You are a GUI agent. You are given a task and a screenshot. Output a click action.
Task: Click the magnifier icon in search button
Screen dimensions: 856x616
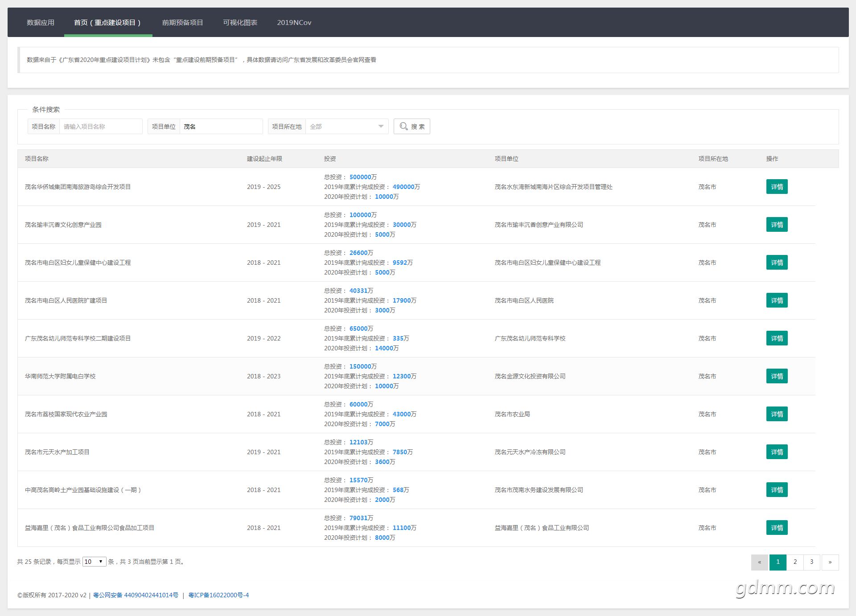(403, 127)
